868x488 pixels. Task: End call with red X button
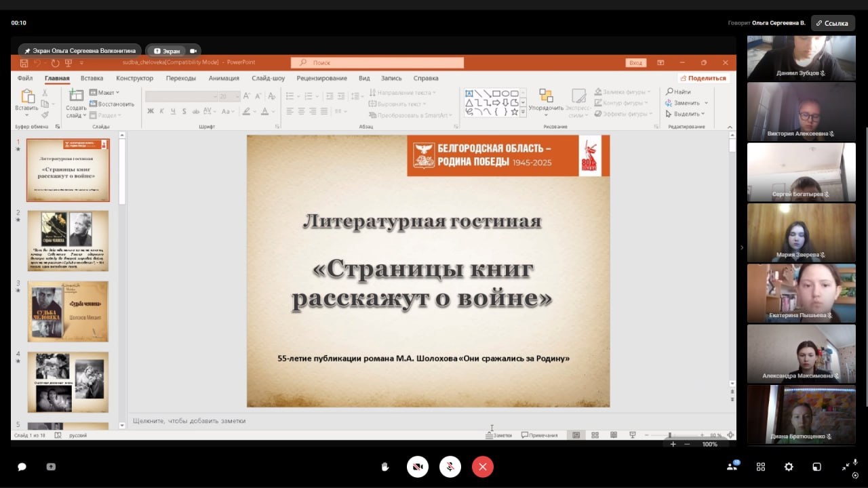483,467
